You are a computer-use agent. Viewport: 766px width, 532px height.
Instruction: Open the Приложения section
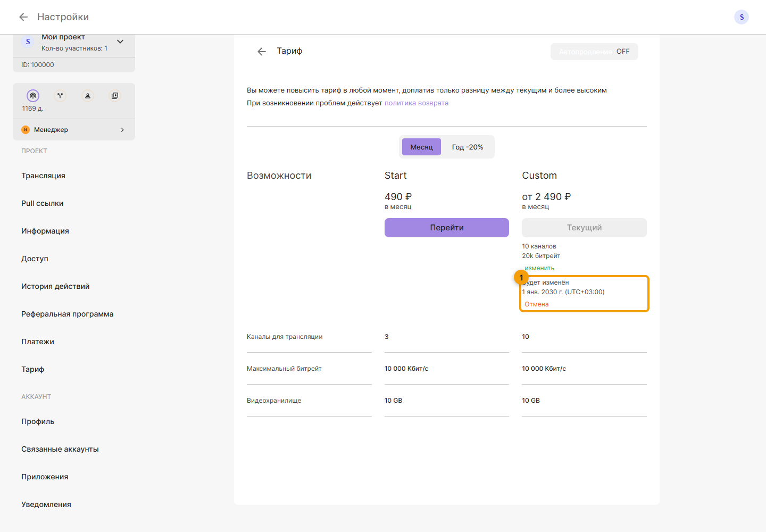(45, 477)
